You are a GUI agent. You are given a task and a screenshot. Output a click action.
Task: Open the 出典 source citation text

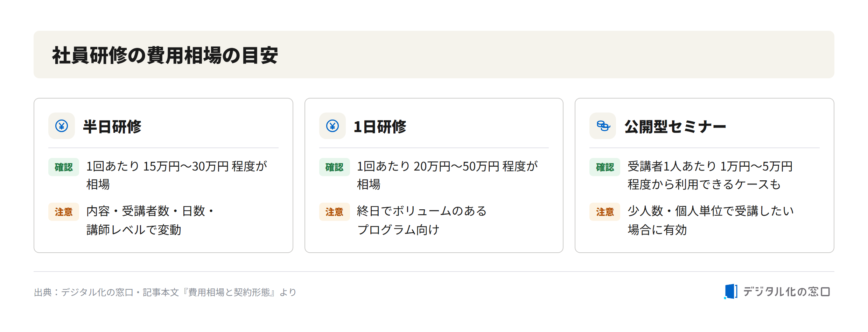coord(165,292)
